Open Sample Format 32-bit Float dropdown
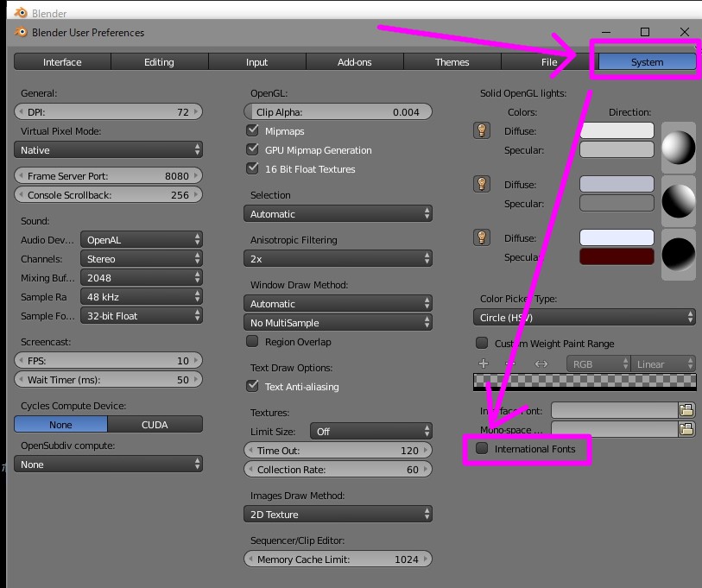 click(142, 316)
